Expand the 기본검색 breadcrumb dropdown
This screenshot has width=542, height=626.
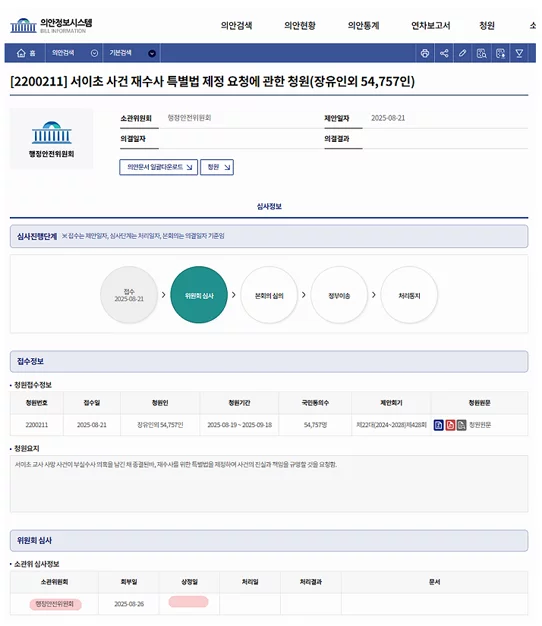152,53
